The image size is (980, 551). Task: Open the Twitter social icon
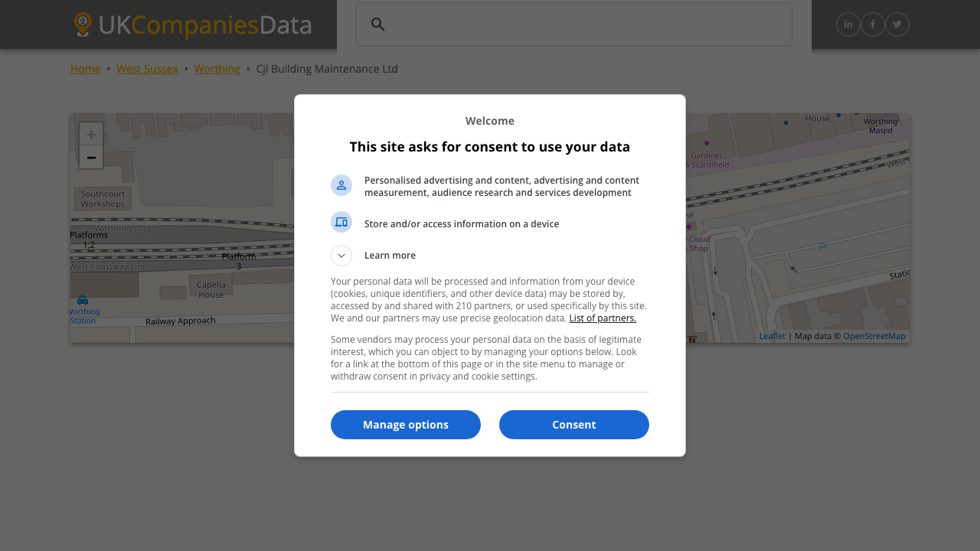[x=897, y=24]
